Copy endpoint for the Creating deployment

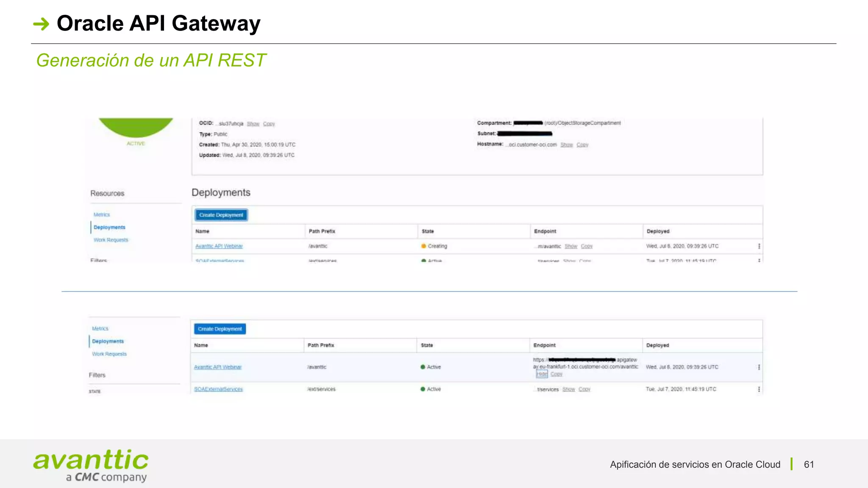point(587,247)
